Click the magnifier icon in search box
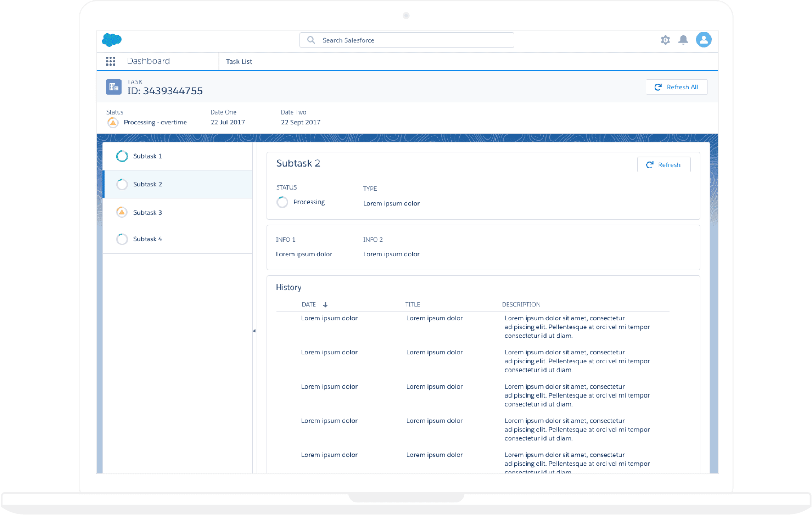Image resolution: width=812 pixels, height=517 pixels. pyautogui.click(x=311, y=40)
